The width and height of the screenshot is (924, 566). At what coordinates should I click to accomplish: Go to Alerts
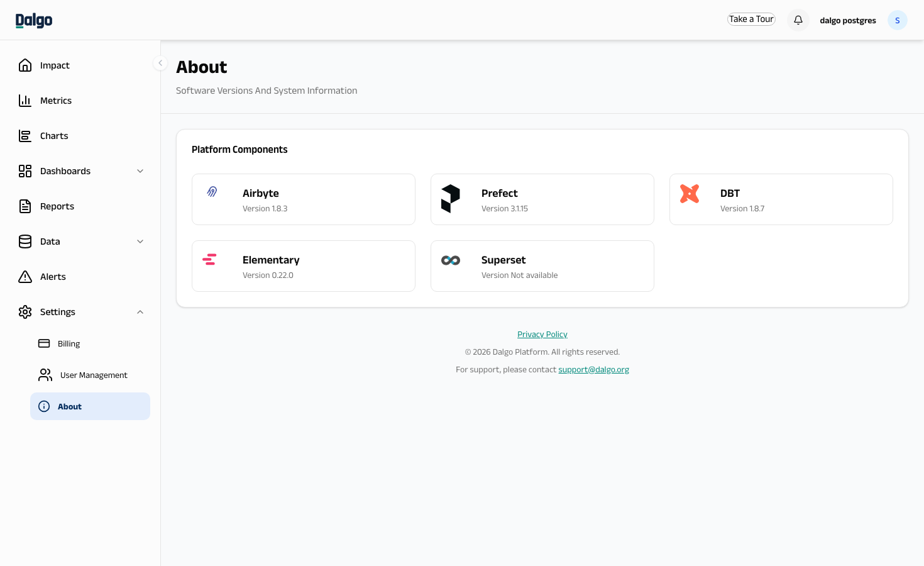(x=80, y=277)
